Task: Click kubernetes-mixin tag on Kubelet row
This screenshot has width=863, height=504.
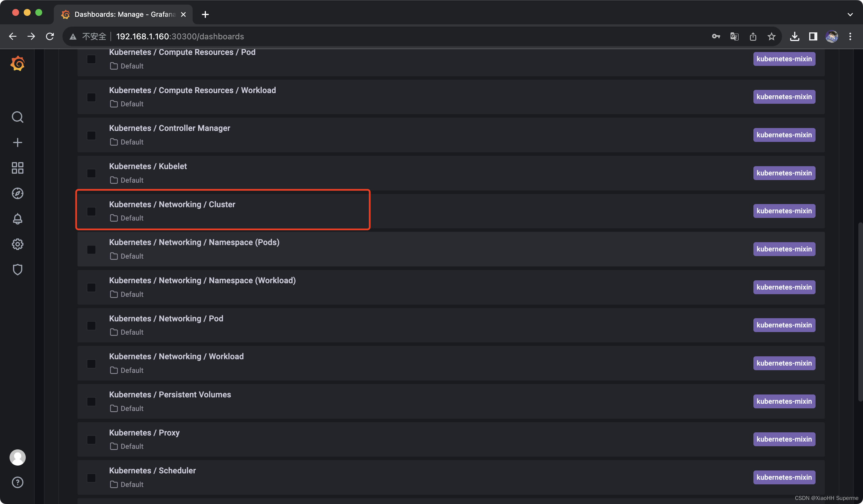Action: click(784, 173)
